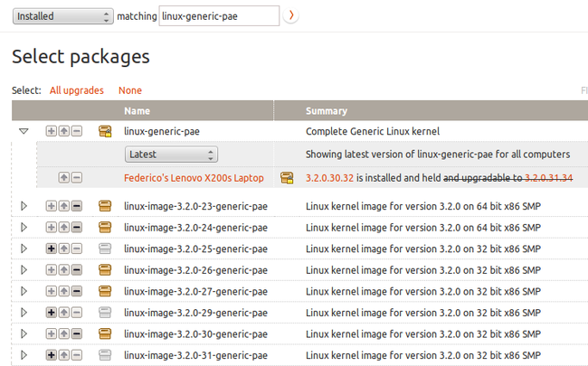Expand the linux-image-3.2.0-26-generic-pae row
This screenshot has width=588, height=366.
click(24, 270)
